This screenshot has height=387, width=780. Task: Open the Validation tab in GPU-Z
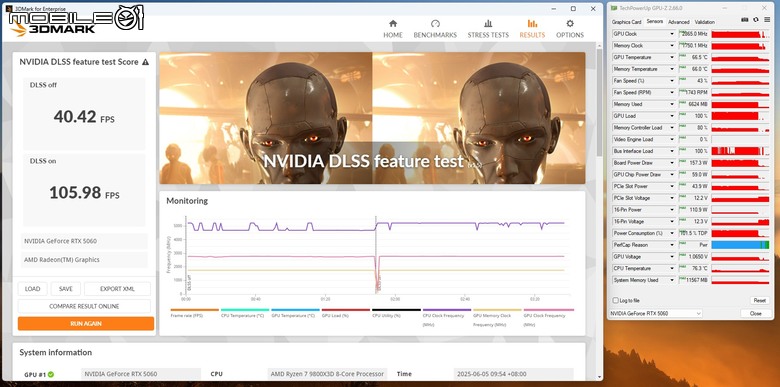[704, 22]
